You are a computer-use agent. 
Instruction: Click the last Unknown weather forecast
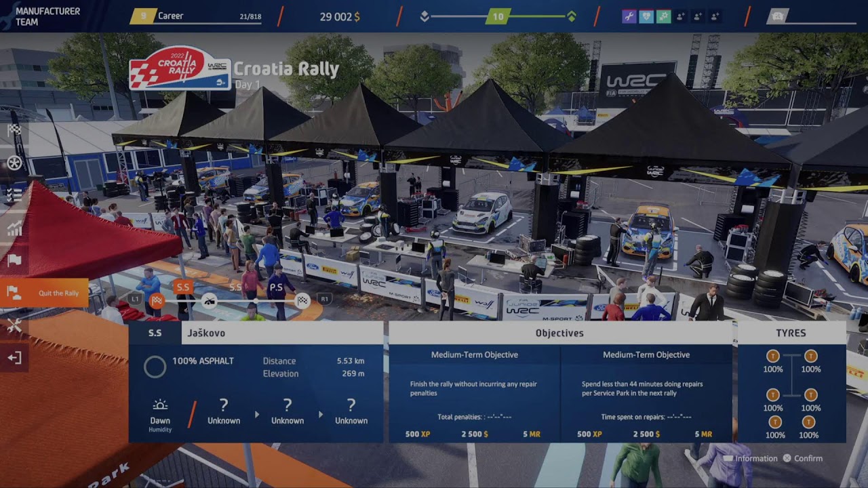pos(351,411)
